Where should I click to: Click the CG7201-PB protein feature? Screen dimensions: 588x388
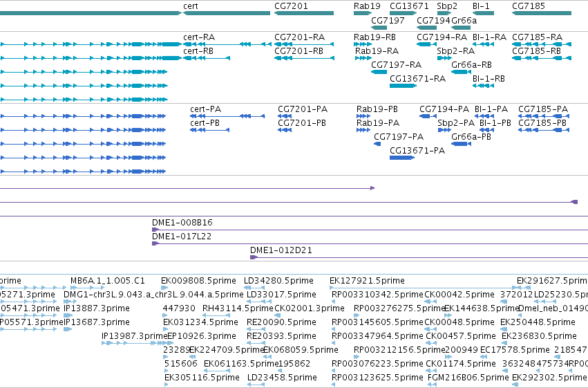[x=285, y=130]
